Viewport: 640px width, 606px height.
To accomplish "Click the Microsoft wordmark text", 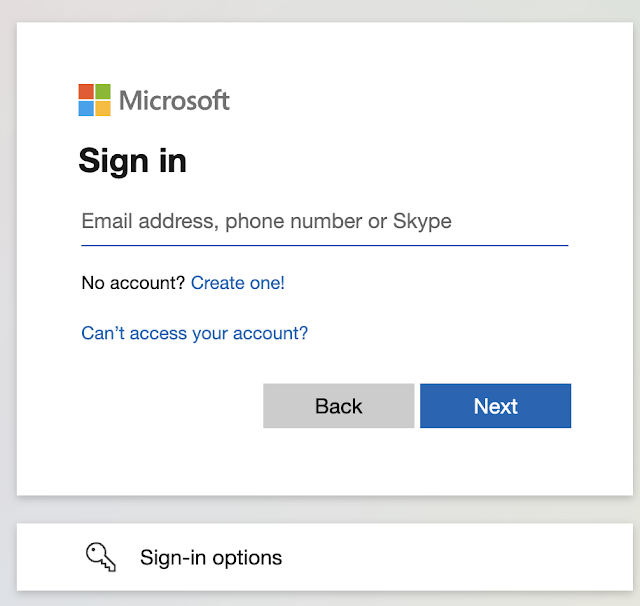I will tap(174, 100).
